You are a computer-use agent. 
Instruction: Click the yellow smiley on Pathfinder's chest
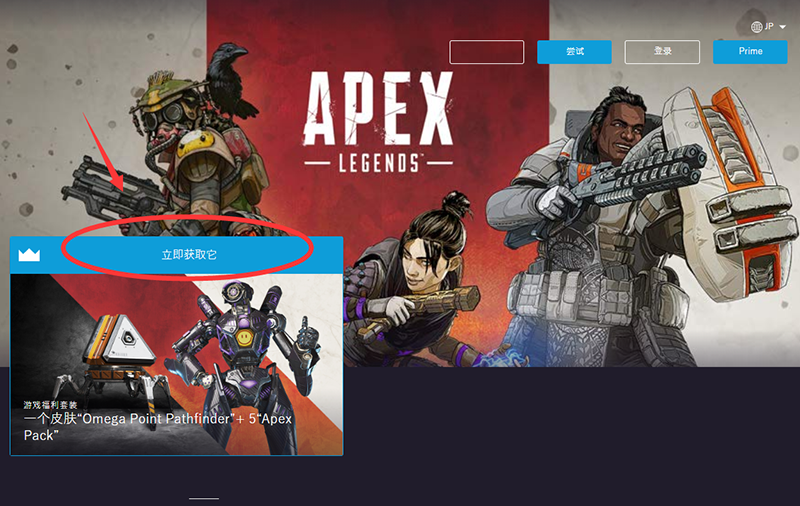pos(245,338)
